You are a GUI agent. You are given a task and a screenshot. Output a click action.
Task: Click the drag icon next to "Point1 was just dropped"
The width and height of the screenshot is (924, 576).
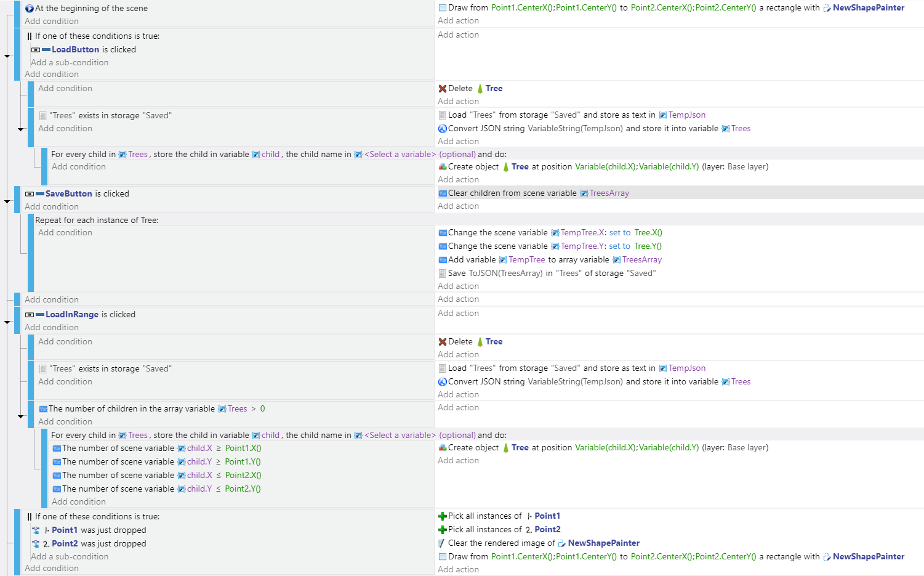tap(36, 530)
